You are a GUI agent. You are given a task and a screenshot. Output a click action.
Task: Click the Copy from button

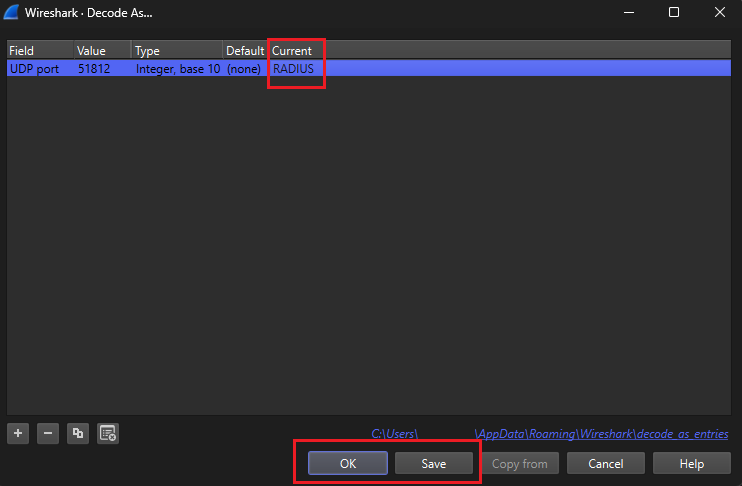tap(520, 463)
